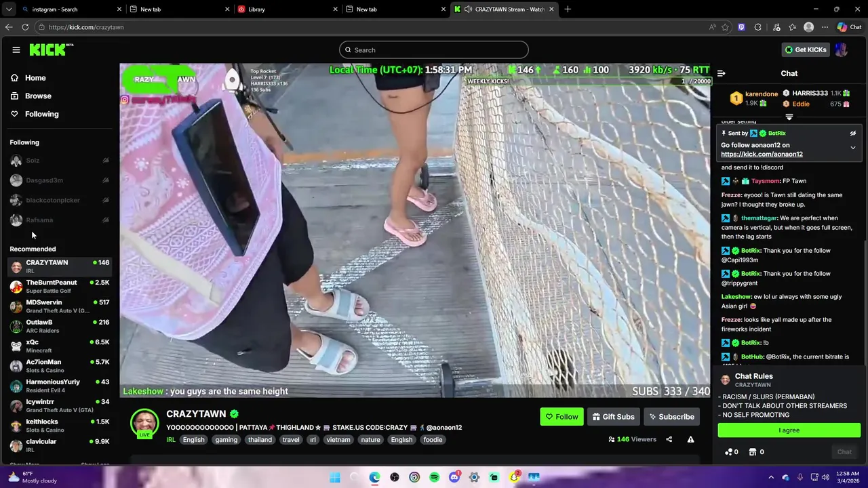Screen dimensions: 868x488
Task: Collapse the chat panel using arrow icon
Action: (722, 73)
